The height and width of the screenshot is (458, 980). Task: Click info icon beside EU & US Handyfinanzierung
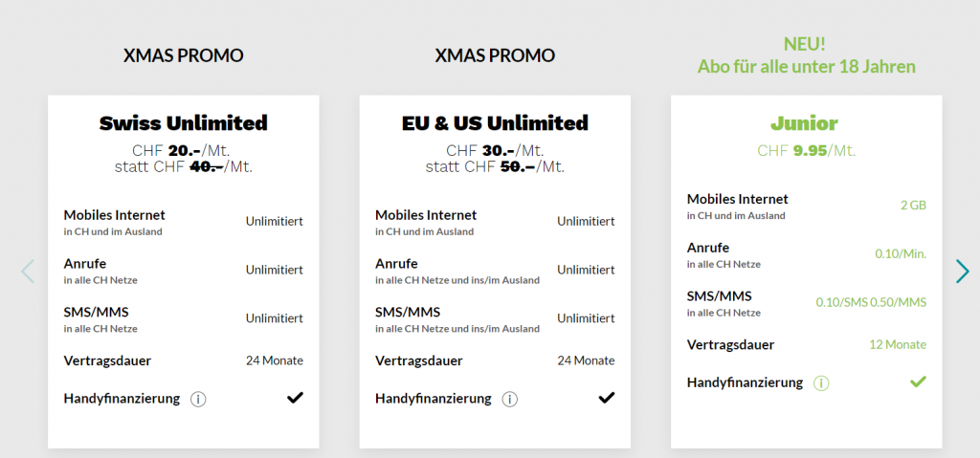click(510, 399)
